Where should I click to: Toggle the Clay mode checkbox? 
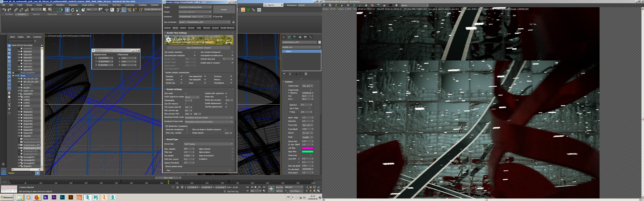[x=185, y=93]
